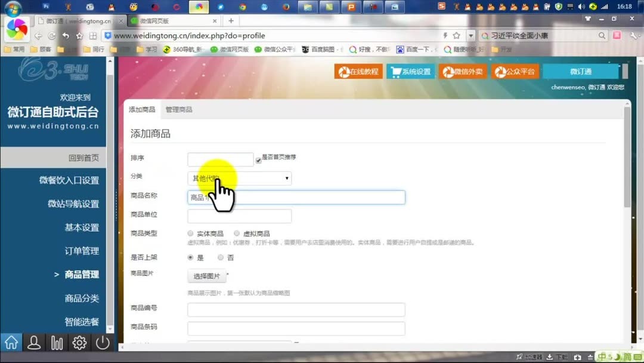The width and height of the screenshot is (644, 363).
Task: Click the power logout icon in sidebar footer
Action: pyautogui.click(x=101, y=342)
